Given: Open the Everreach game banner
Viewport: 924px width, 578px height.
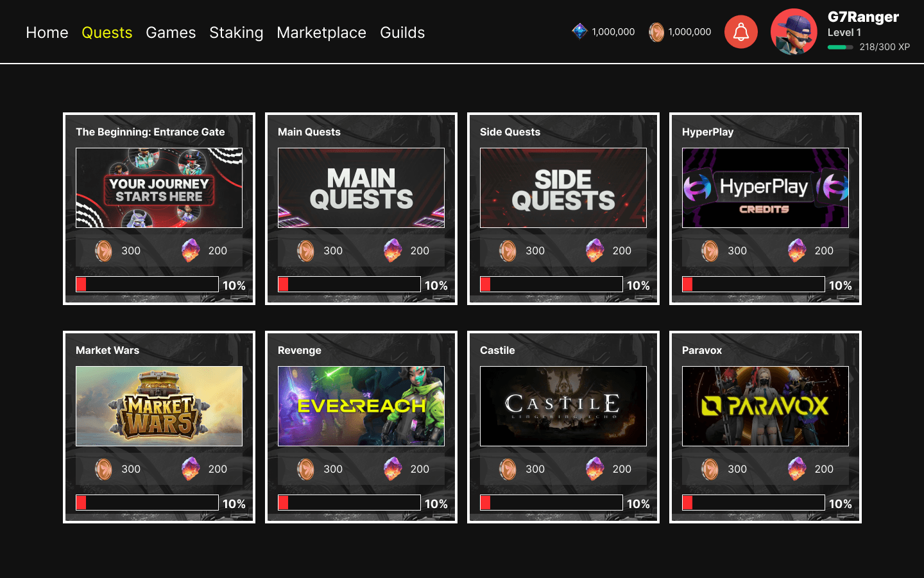Looking at the screenshot, I should (361, 406).
